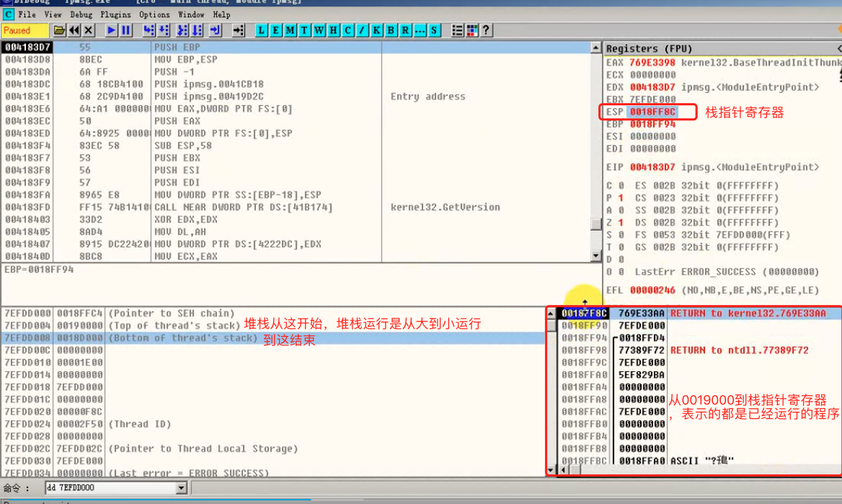Viewport: 842px width, 504px height.
Task: Click the ESP register value 0018FF8C
Action: coord(652,112)
